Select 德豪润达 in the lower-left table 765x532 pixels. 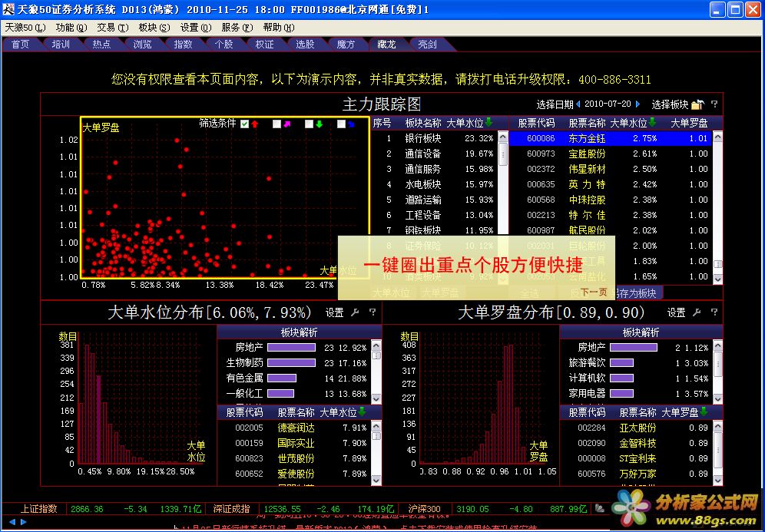point(295,428)
